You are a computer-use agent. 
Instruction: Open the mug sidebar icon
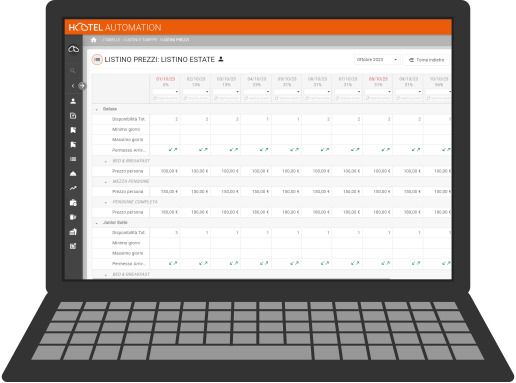(73, 217)
